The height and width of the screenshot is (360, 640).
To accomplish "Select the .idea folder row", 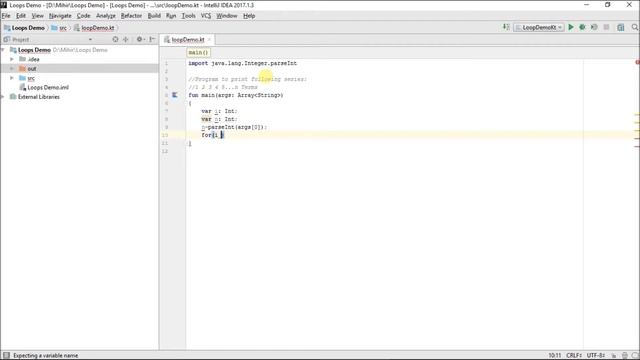I will pyautogui.click(x=80, y=59).
